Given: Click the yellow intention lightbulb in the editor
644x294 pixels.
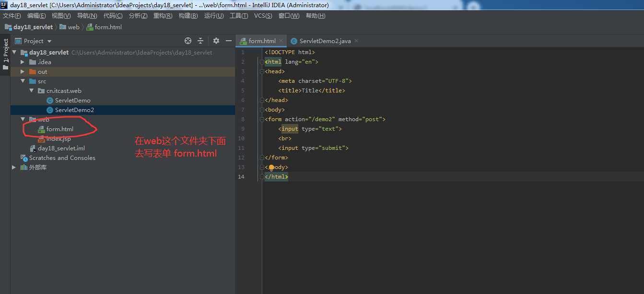Looking at the screenshot, I should [271, 168].
